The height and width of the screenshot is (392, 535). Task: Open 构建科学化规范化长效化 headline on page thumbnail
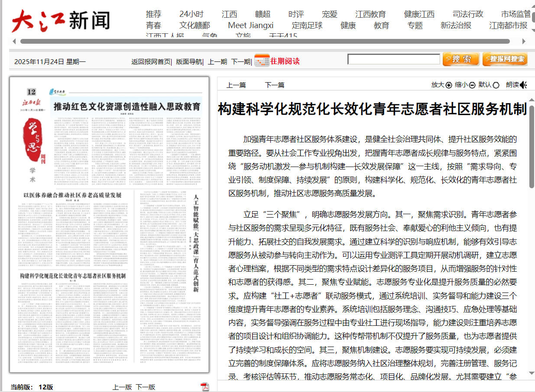[x=72, y=276]
